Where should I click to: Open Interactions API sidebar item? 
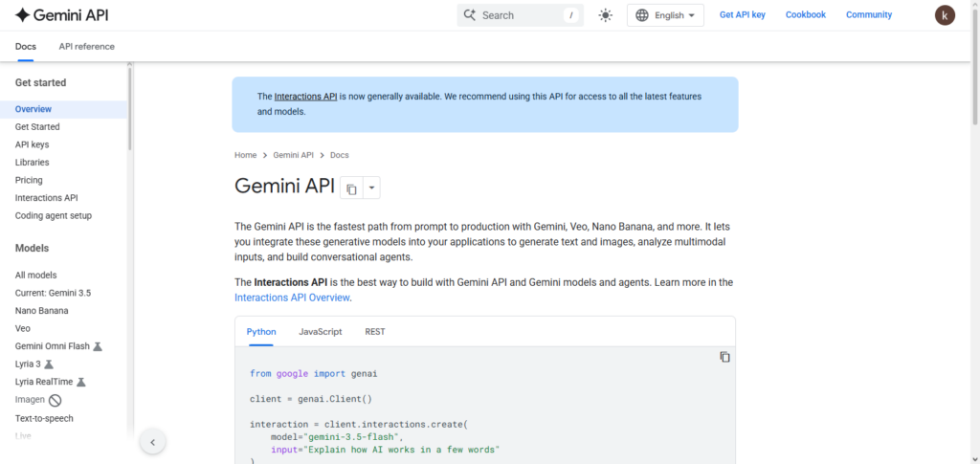pos(46,198)
